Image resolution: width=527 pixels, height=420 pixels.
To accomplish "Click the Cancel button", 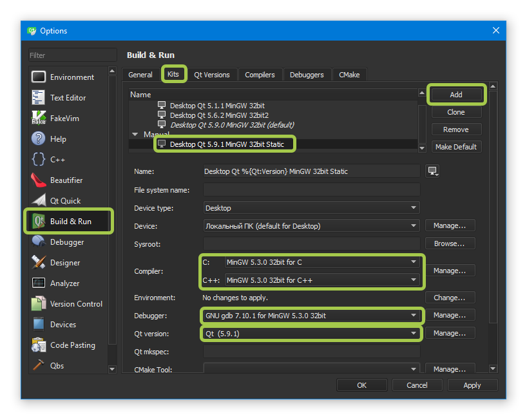I will 417,385.
